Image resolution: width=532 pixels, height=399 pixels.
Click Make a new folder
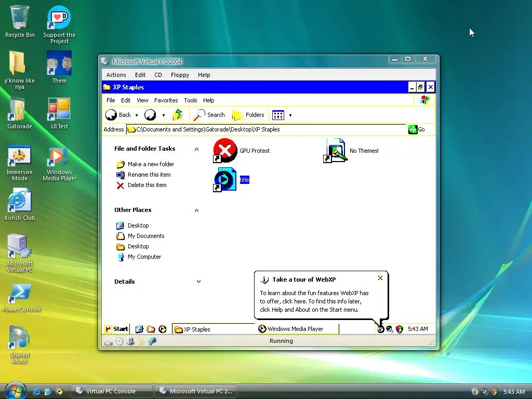(145, 165)
